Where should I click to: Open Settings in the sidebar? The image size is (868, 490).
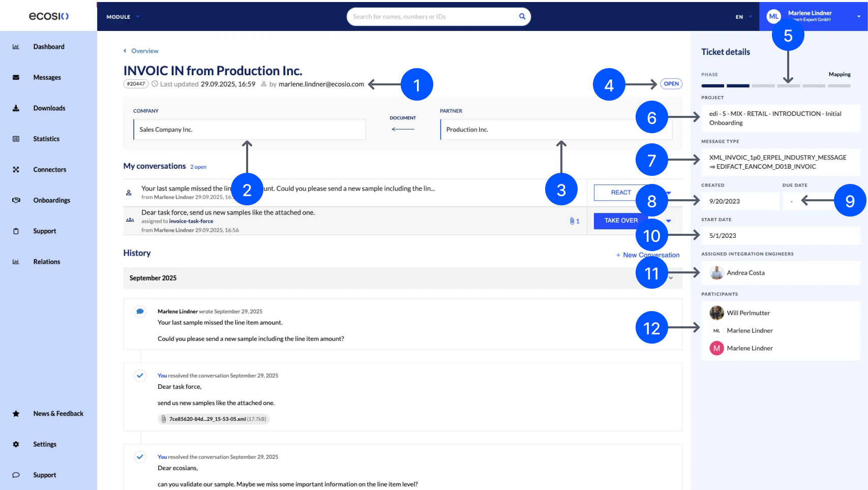pyautogui.click(x=45, y=444)
